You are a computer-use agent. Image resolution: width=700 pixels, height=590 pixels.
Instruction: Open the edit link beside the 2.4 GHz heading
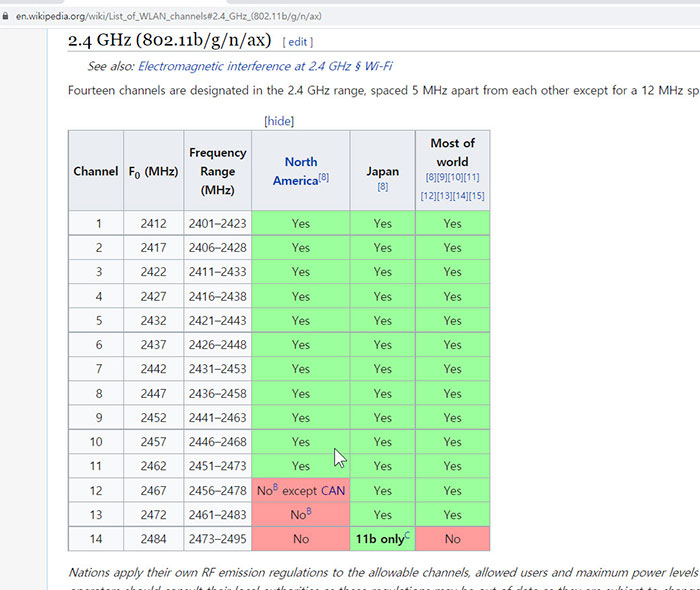[x=298, y=42]
